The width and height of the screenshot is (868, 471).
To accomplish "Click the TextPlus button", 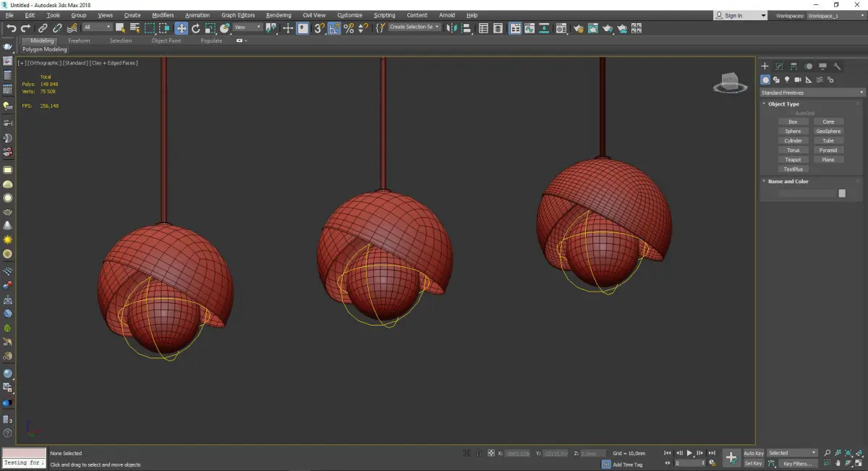I will point(793,169).
